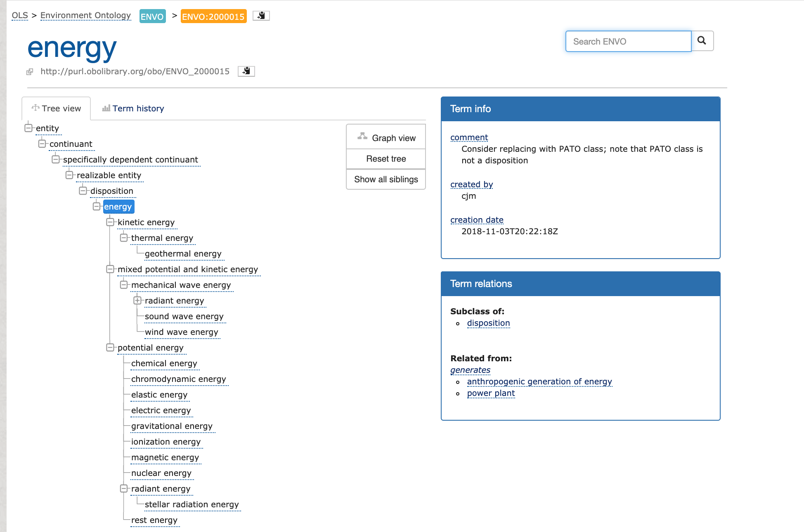
Task: Click the Reset tree button
Action: coord(386,159)
